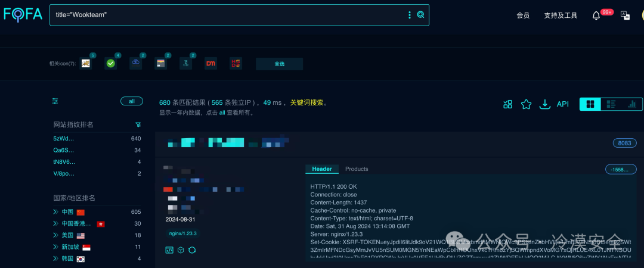Select the fifth related icon with badge 2

185,63
